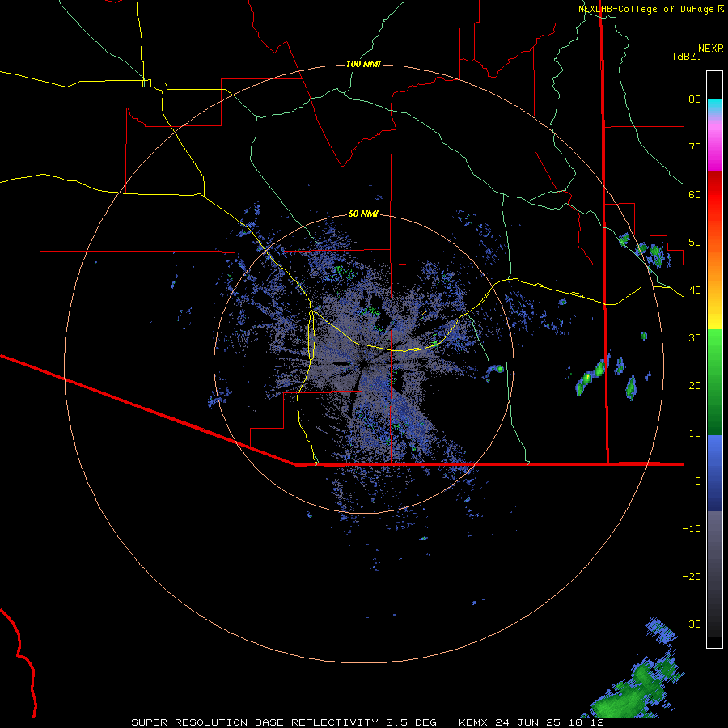
Task: Click the 10 dBZ scale label
Action: pyautogui.click(x=695, y=434)
